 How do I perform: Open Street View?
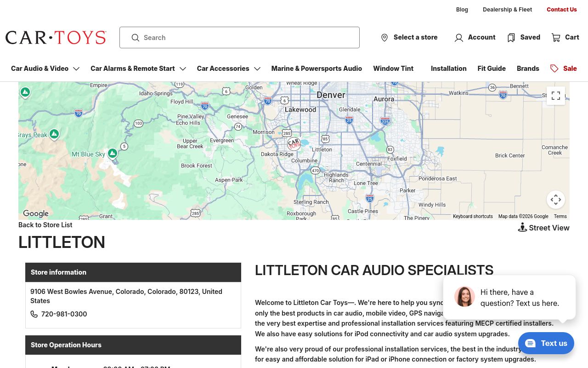pos(549,228)
